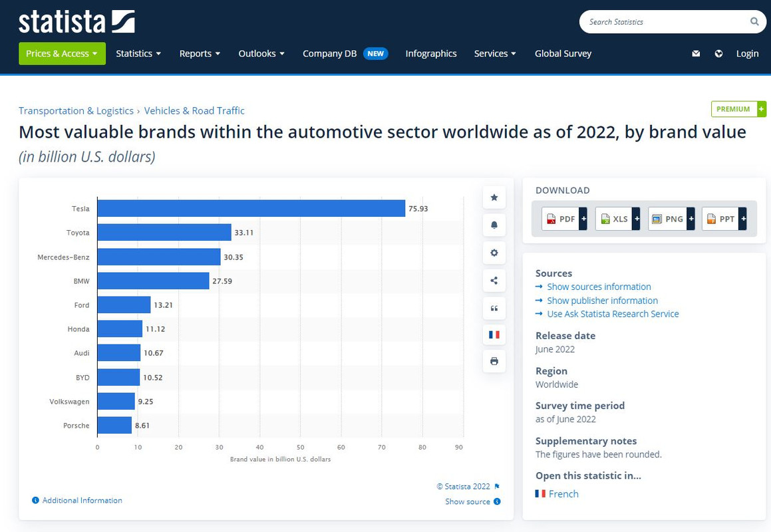Follow the Transportation & Logistics breadcrumb
Image resolution: width=771 pixels, height=532 pixels.
pos(77,110)
